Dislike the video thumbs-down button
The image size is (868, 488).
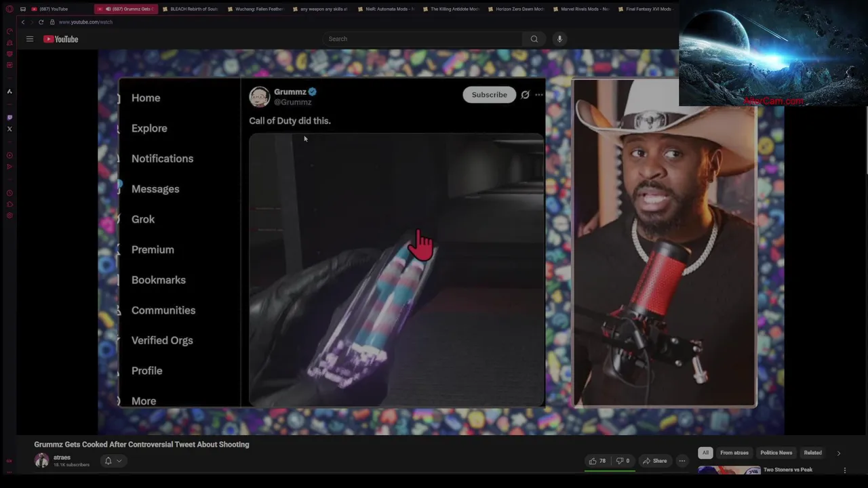[x=623, y=461]
